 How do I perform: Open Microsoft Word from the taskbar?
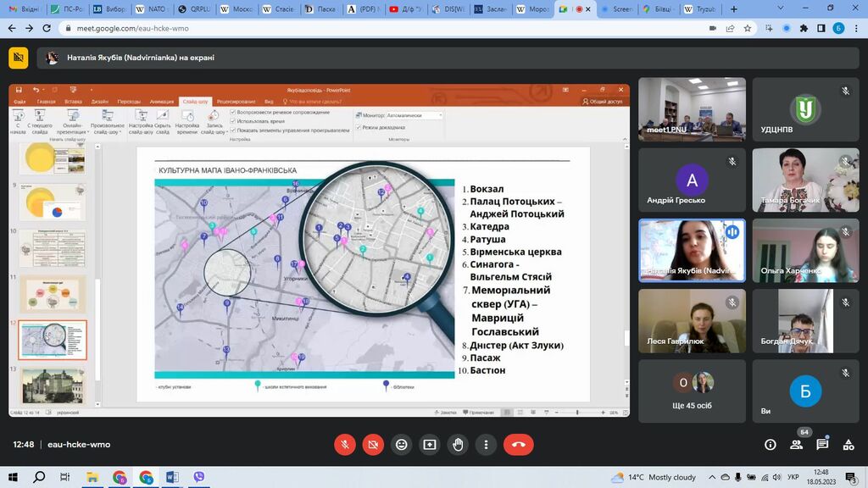[x=172, y=477]
